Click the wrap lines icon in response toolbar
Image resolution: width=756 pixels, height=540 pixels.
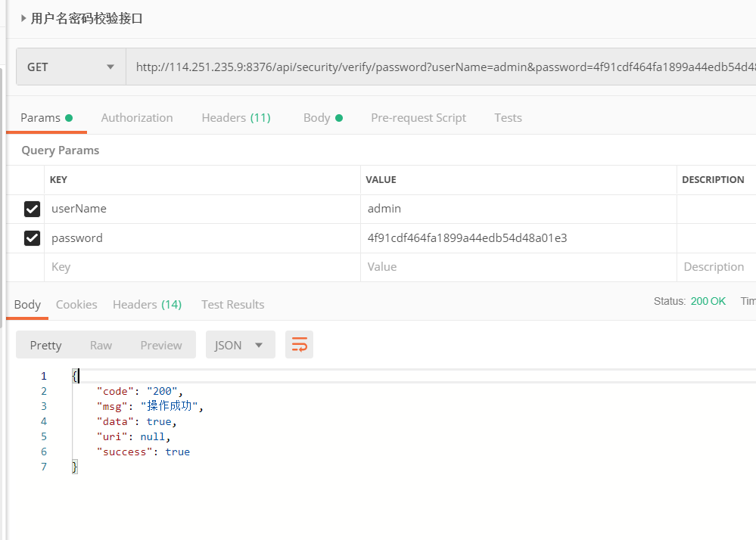click(299, 345)
